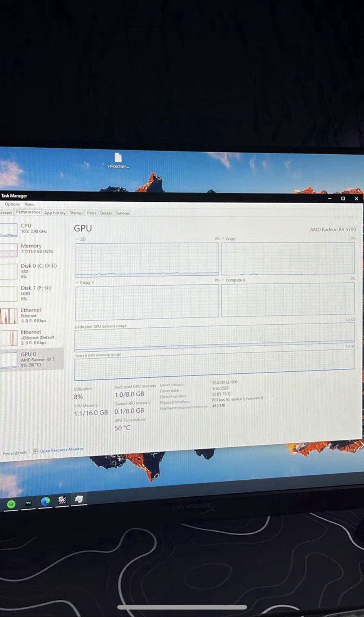Select the Memory graph thumbnail in sidebar
Screen dimensions: 364x617
pyautogui.click(x=8, y=250)
